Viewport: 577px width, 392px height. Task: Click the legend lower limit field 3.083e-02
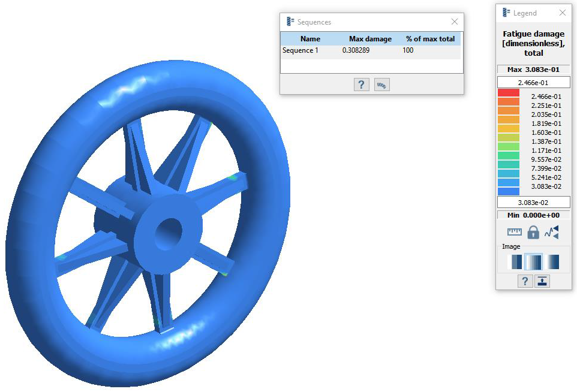(533, 202)
